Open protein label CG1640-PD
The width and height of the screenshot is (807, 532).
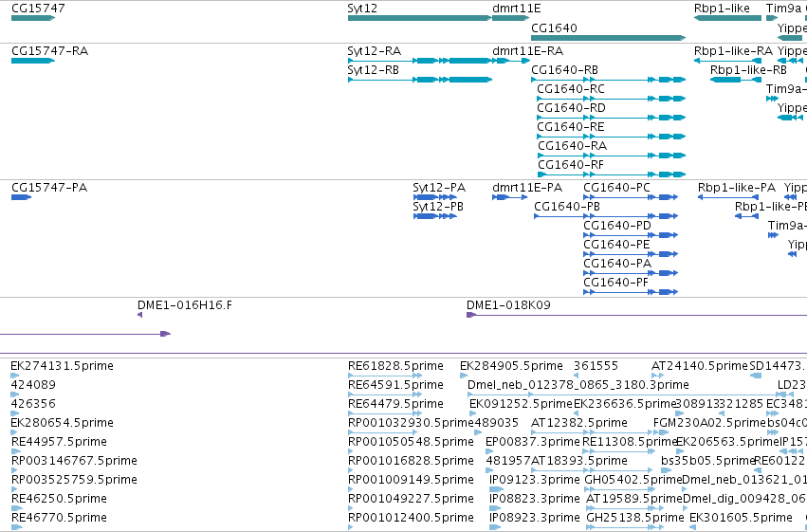(617, 227)
